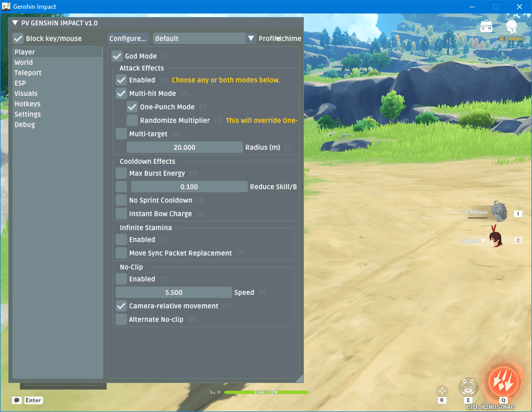The image size is (532, 412).
Task: Click Infinite Stamina Enabled help (?) marker
Action: (163, 240)
